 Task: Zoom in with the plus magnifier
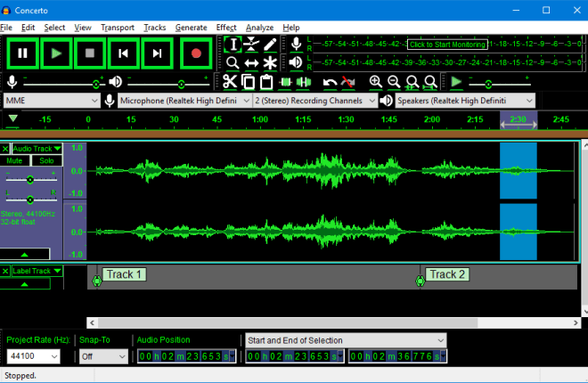(375, 82)
